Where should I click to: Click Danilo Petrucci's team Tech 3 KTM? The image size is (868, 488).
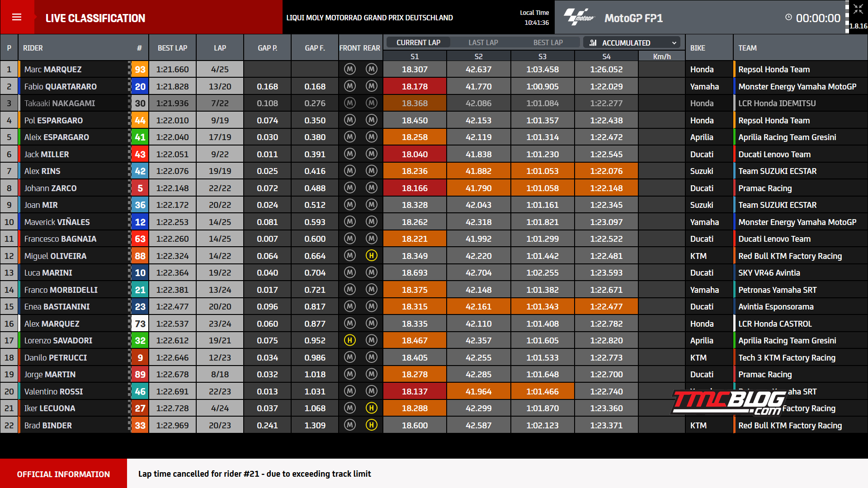(x=787, y=357)
